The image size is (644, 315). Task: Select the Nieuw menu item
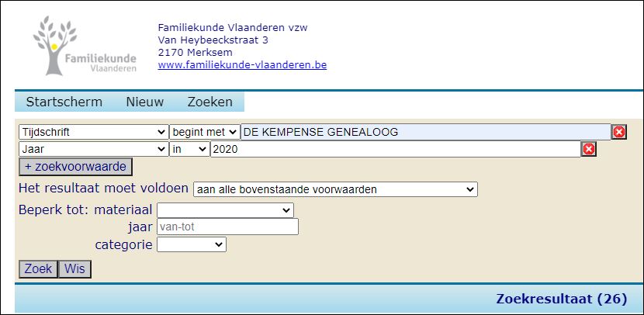point(145,102)
